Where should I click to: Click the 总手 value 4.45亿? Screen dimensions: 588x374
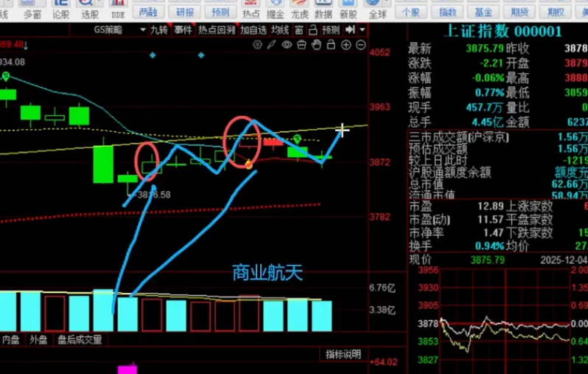(x=488, y=122)
